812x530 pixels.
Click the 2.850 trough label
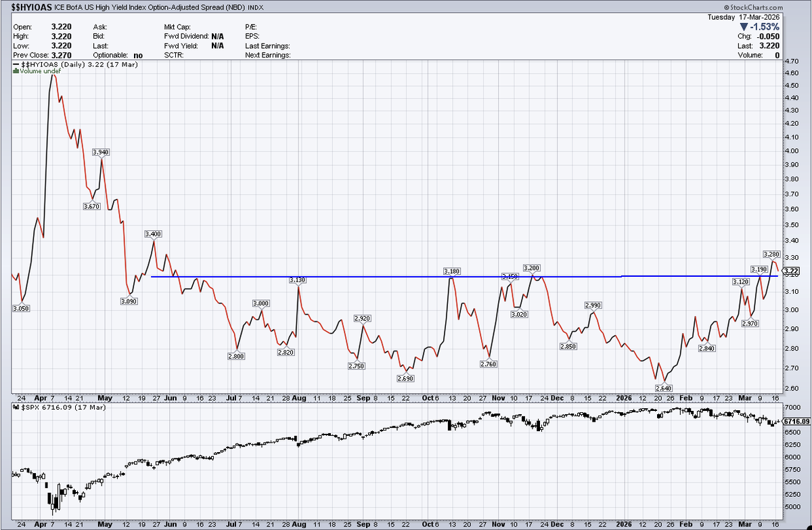[568, 346]
